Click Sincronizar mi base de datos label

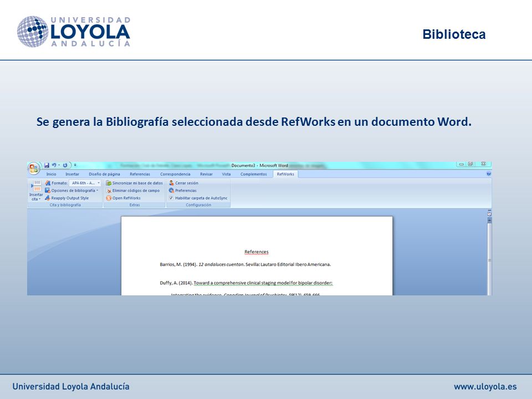137,183
